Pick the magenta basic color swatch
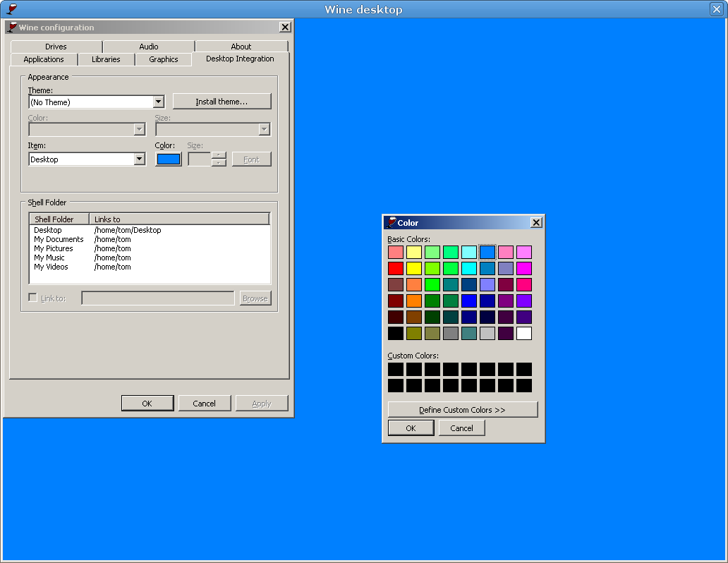This screenshot has height=563, width=728. tap(523, 268)
